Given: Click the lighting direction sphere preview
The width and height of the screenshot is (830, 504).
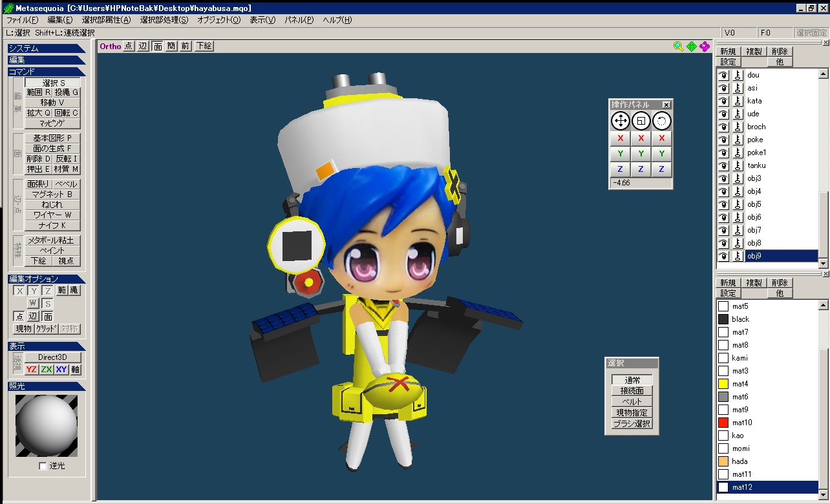Looking at the screenshot, I should pyautogui.click(x=47, y=426).
